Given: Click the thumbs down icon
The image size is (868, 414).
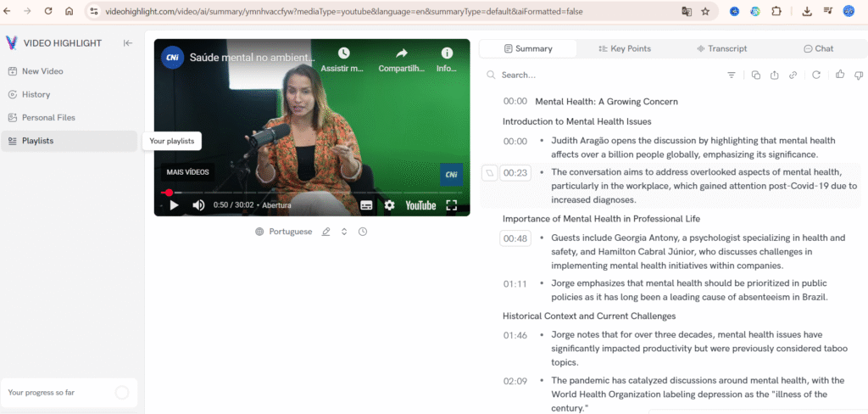Looking at the screenshot, I should (857, 76).
